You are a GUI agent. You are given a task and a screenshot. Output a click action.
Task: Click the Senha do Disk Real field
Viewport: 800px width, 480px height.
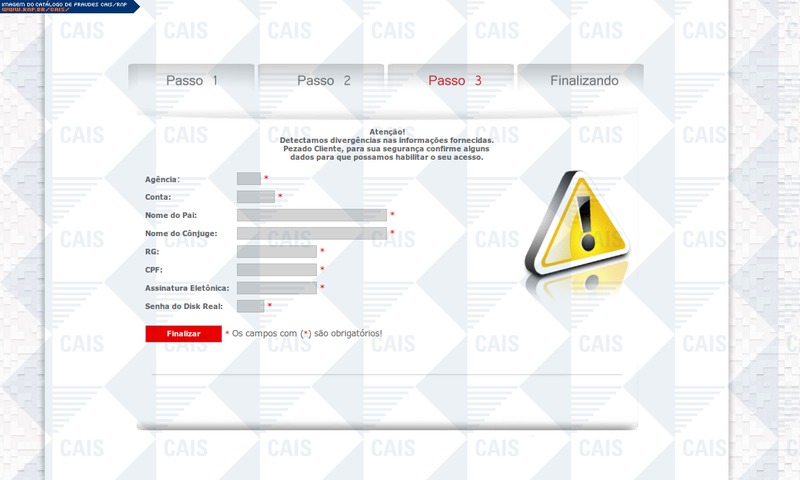pyautogui.click(x=251, y=306)
